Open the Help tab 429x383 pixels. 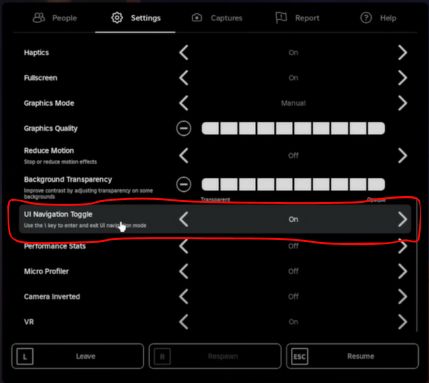378,18
